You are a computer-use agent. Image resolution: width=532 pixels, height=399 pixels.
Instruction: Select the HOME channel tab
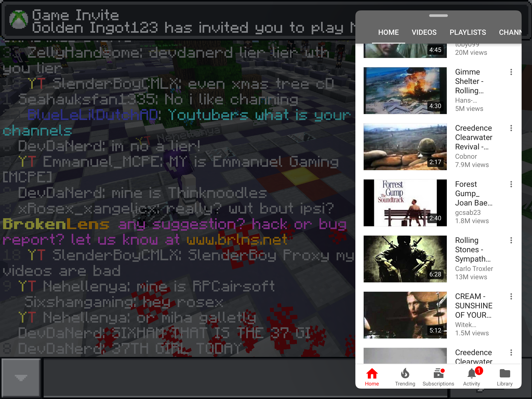coord(388,32)
